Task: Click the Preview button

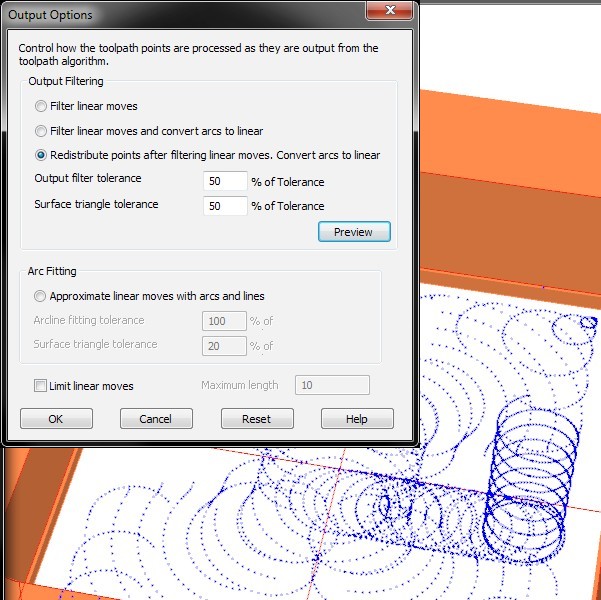Action: coord(354,232)
